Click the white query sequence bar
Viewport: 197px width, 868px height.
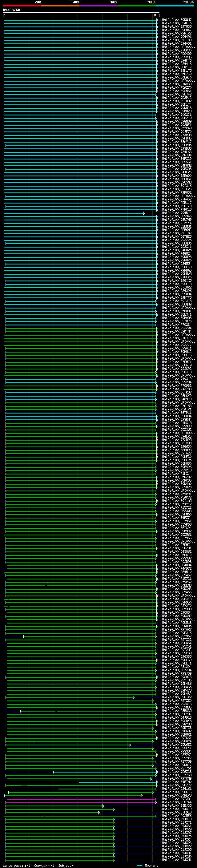[x=81, y=13]
